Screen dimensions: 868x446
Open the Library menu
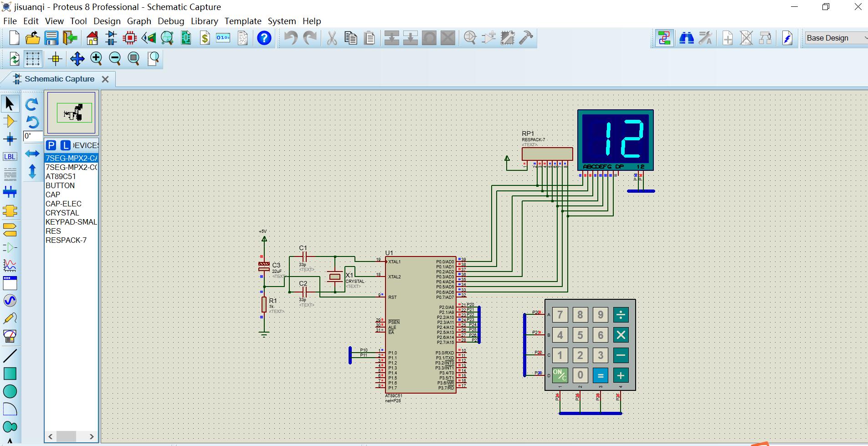204,21
